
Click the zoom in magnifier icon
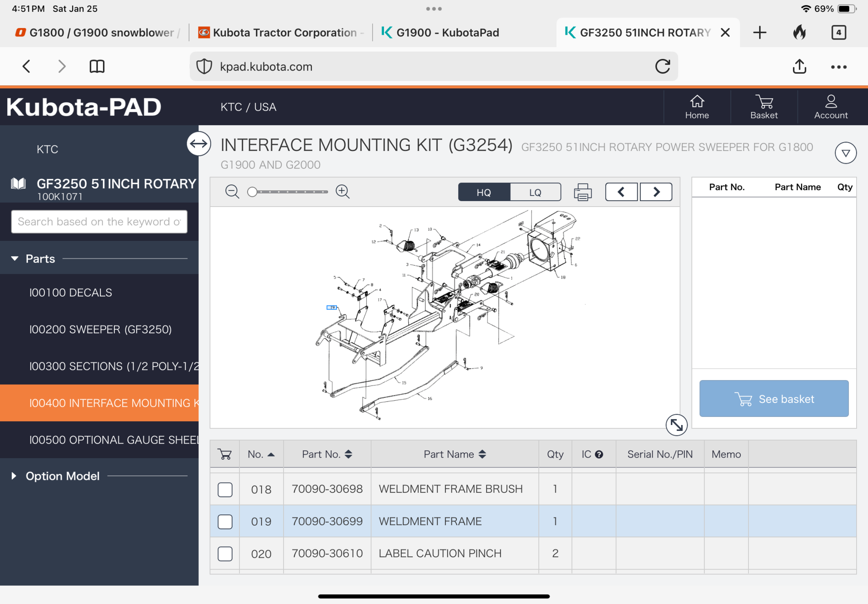point(342,192)
